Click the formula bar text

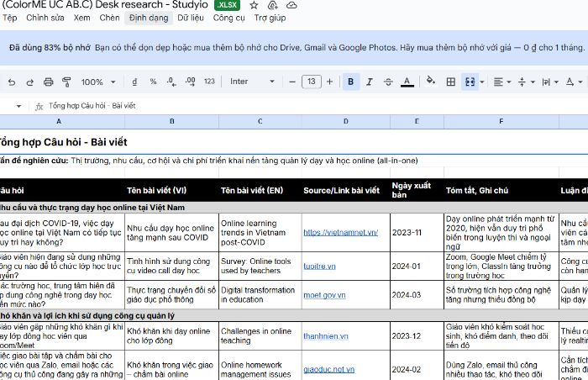[92, 106]
